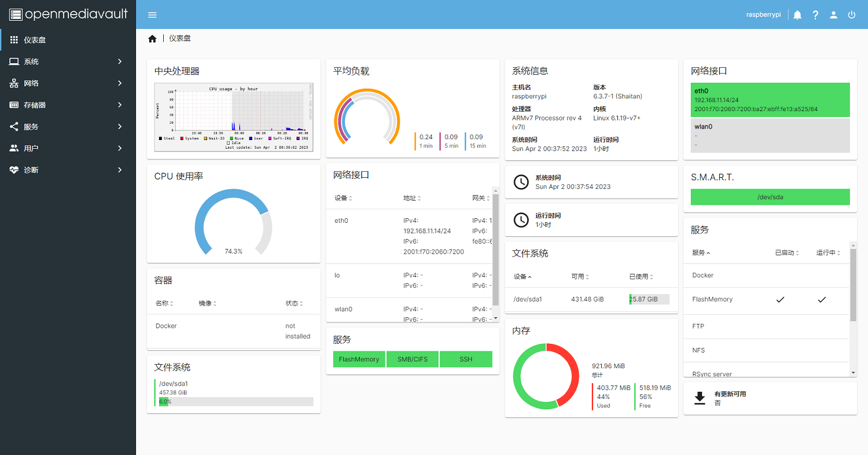Click FlashMemory 运行中 checkmark
Viewport: 868px width, 455px height.
click(x=822, y=300)
